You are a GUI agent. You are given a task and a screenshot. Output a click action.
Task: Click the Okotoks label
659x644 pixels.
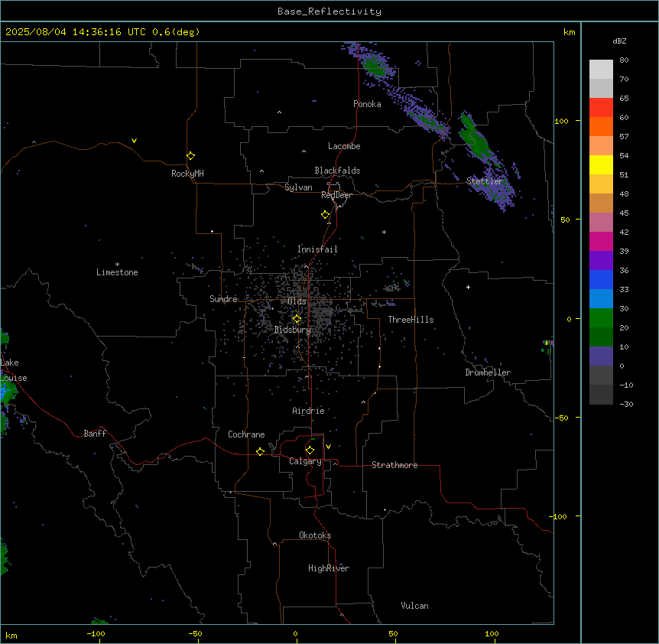315,535
